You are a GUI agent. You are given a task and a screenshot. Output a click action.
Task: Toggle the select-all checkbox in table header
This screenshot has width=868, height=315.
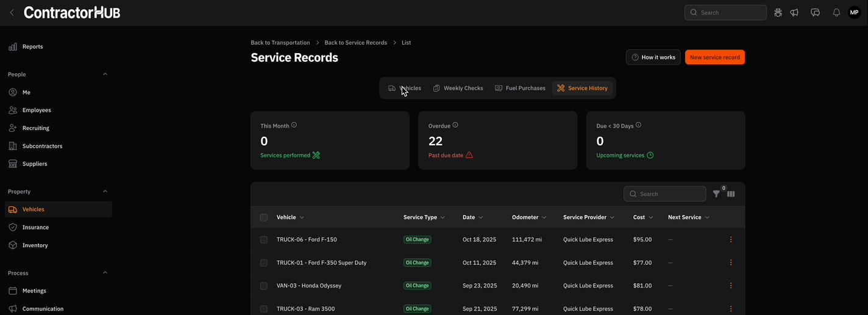click(263, 217)
